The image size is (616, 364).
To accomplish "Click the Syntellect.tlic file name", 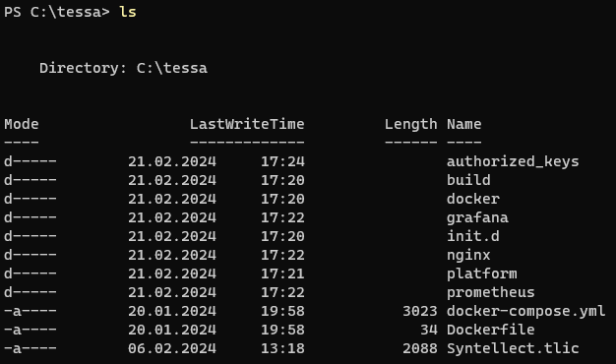I will point(513,348).
